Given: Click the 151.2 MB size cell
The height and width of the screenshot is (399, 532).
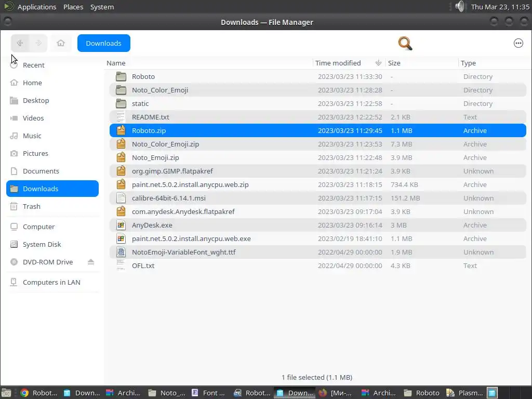Looking at the screenshot, I should [x=405, y=198].
